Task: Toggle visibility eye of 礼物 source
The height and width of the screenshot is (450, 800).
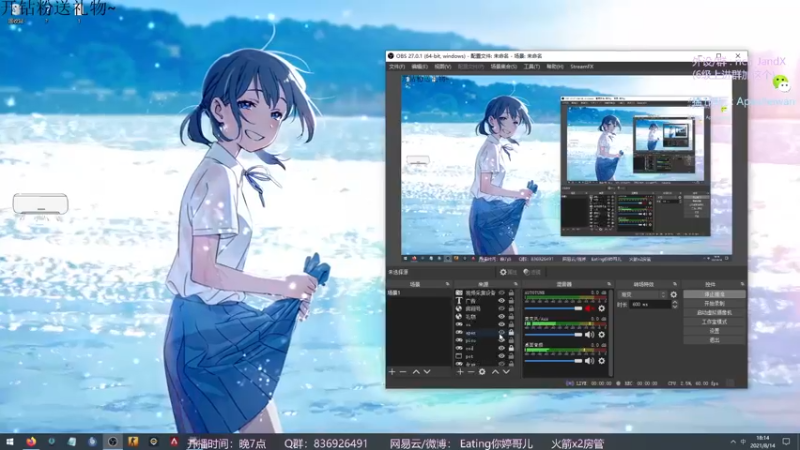Action: click(x=502, y=317)
